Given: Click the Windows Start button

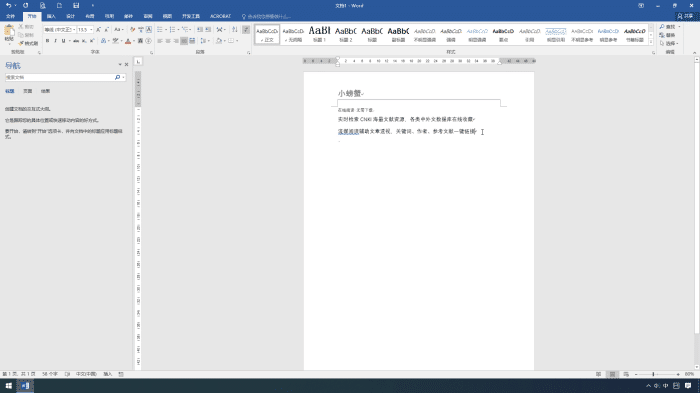Looking at the screenshot, I should click(x=8, y=386).
